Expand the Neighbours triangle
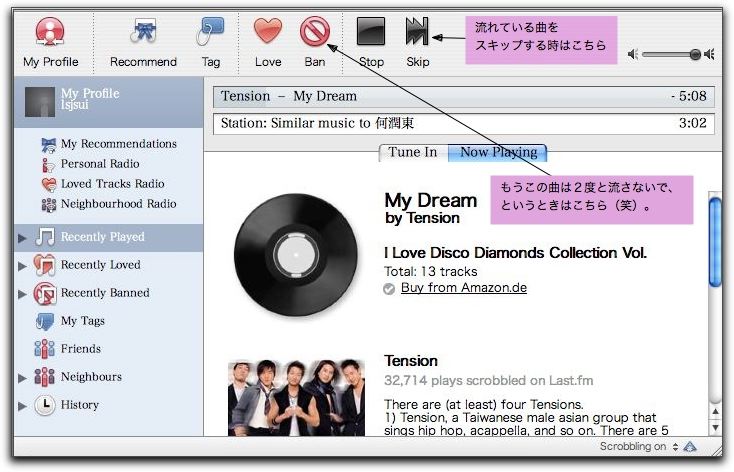The height and width of the screenshot is (472, 734). [x=22, y=378]
